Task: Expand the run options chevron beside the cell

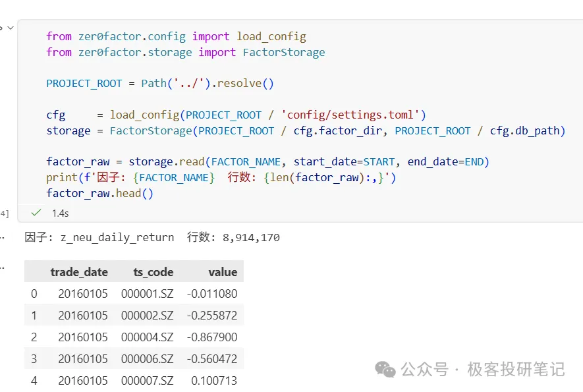Action: (x=11, y=28)
